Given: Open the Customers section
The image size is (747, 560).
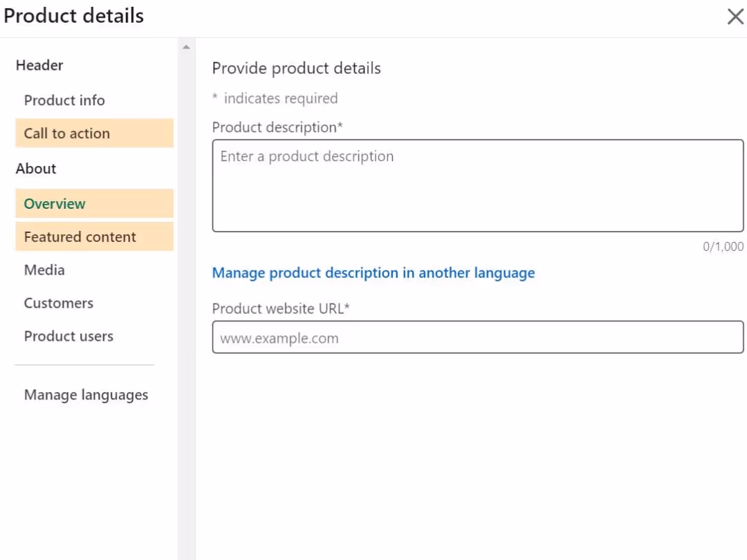Looking at the screenshot, I should (x=59, y=303).
